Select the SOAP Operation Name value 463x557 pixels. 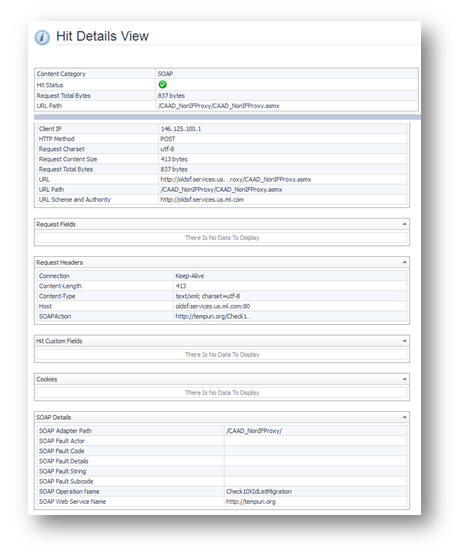click(x=259, y=492)
